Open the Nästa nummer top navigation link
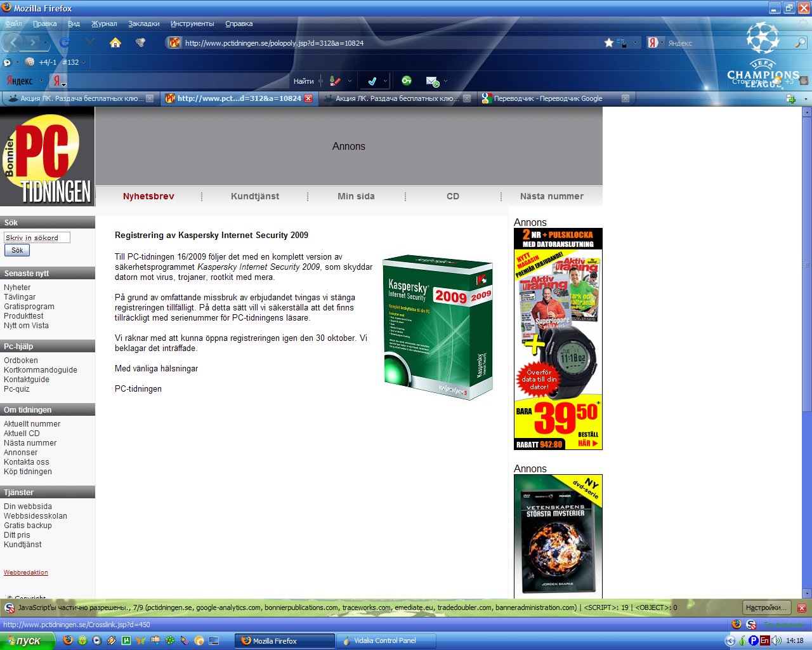 [x=552, y=196]
